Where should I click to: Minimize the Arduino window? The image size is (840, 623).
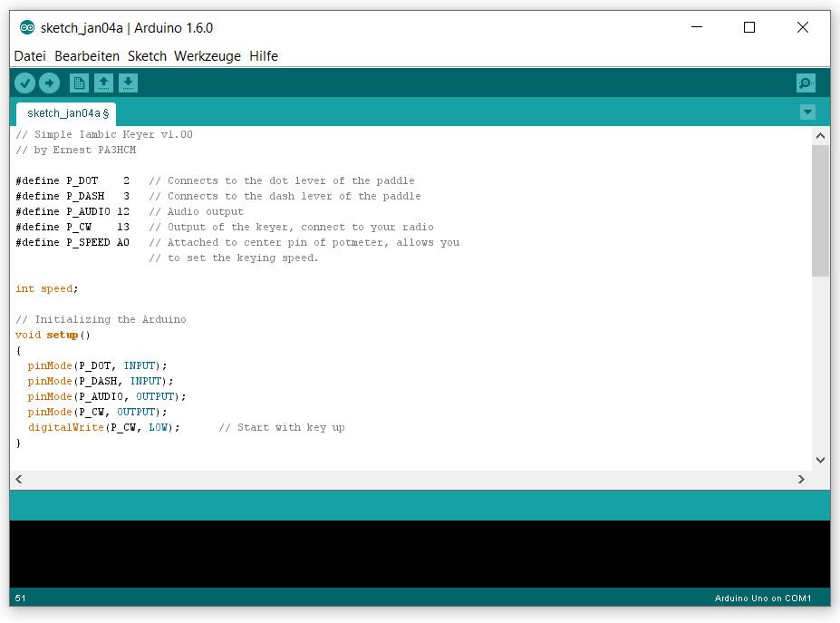pos(697,27)
